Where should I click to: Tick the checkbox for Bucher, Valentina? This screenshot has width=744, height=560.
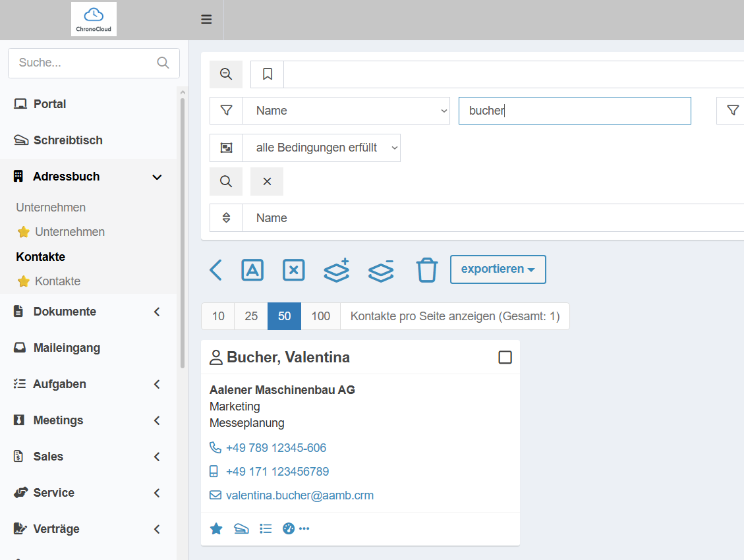(505, 357)
